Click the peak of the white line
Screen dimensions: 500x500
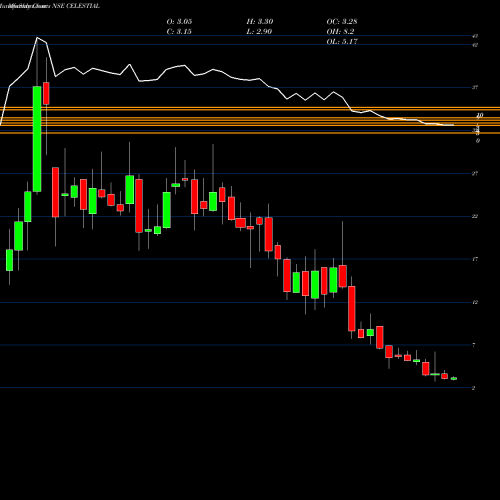point(37,38)
